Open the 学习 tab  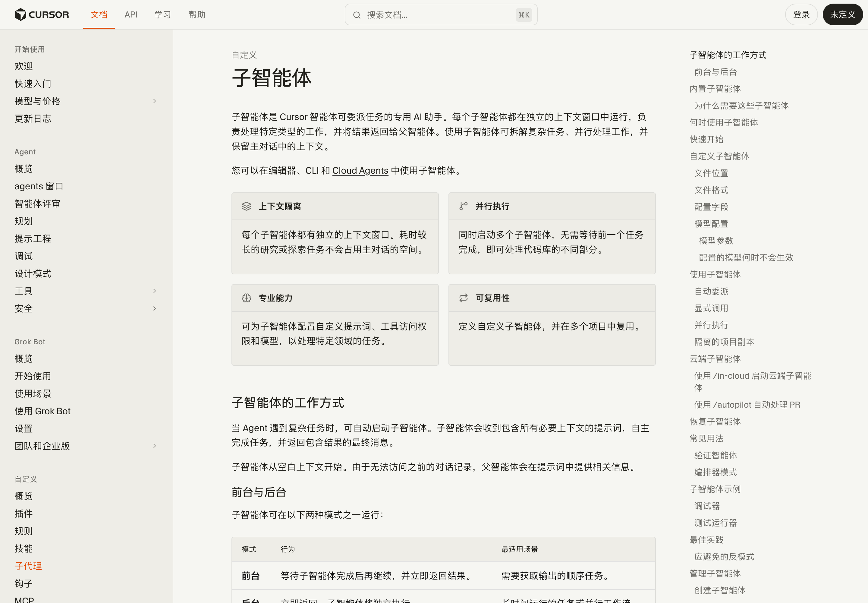click(163, 15)
